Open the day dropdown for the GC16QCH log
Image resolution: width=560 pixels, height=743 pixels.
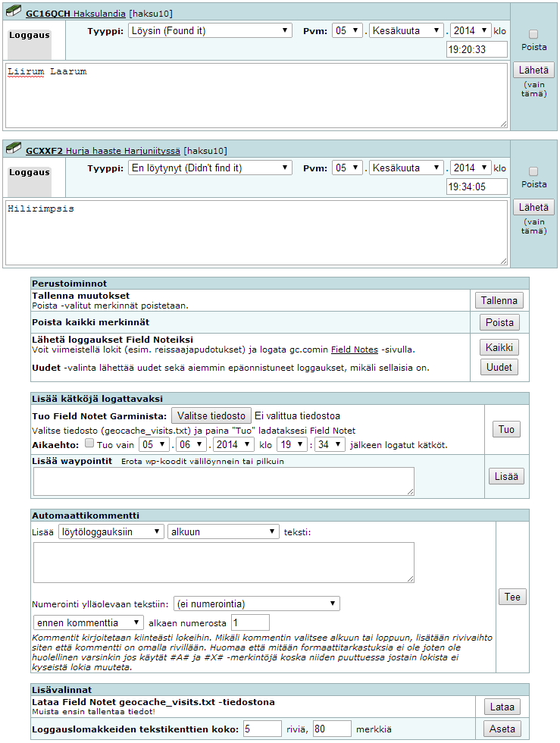pos(347,31)
